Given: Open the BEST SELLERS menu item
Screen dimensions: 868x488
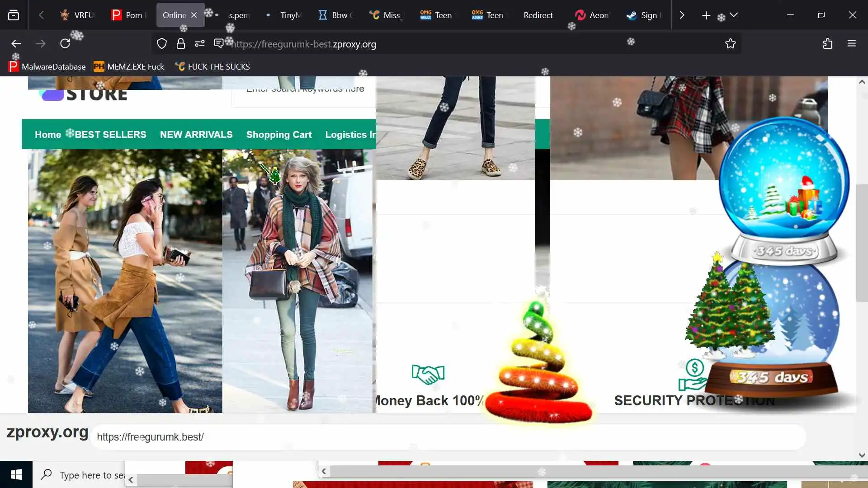Looking at the screenshot, I should tap(110, 135).
